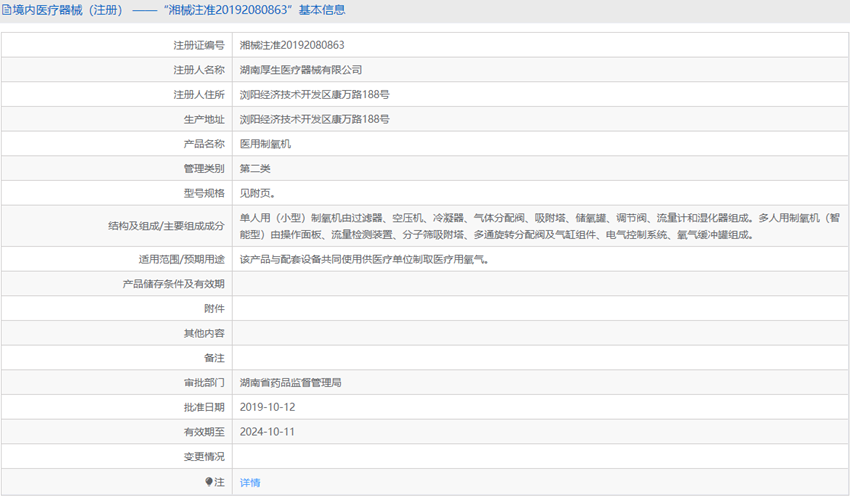Click the 注册人住所 address value
This screenshot has width=850, height=497.
tap(314, 94)
